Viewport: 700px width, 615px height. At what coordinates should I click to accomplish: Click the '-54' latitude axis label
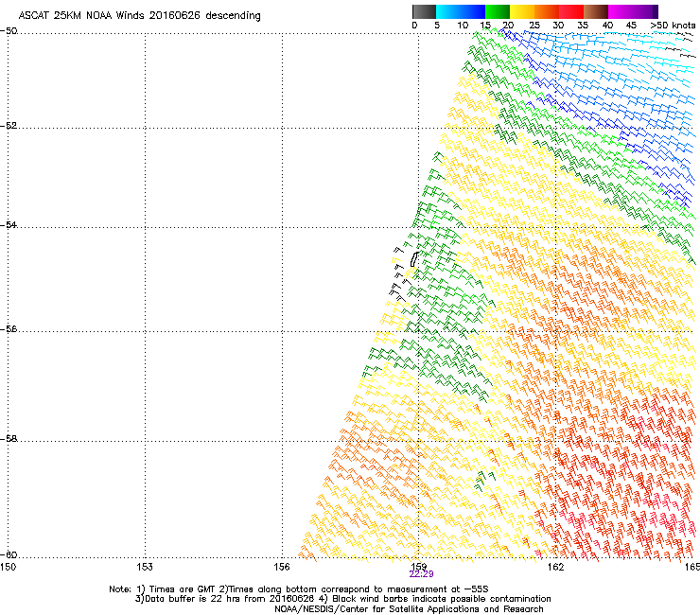9,224
